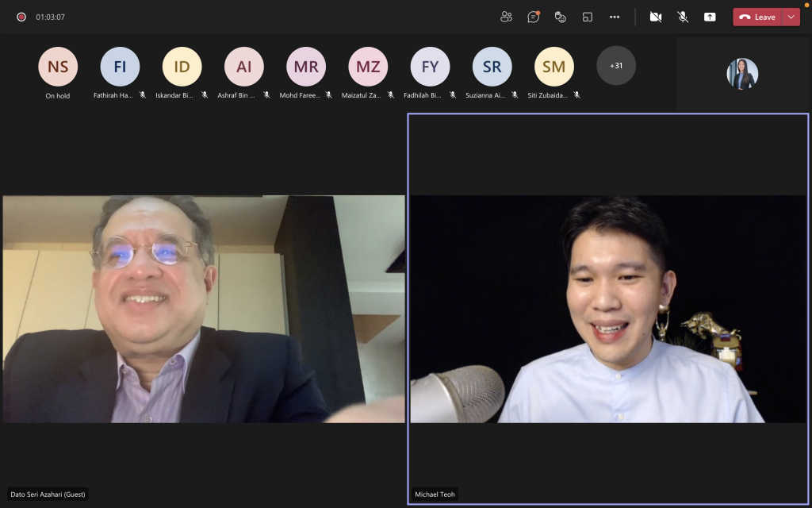The width and height of the screenshot is (812, 508).
Task: Leave the meeting
Action: [757, 17]
